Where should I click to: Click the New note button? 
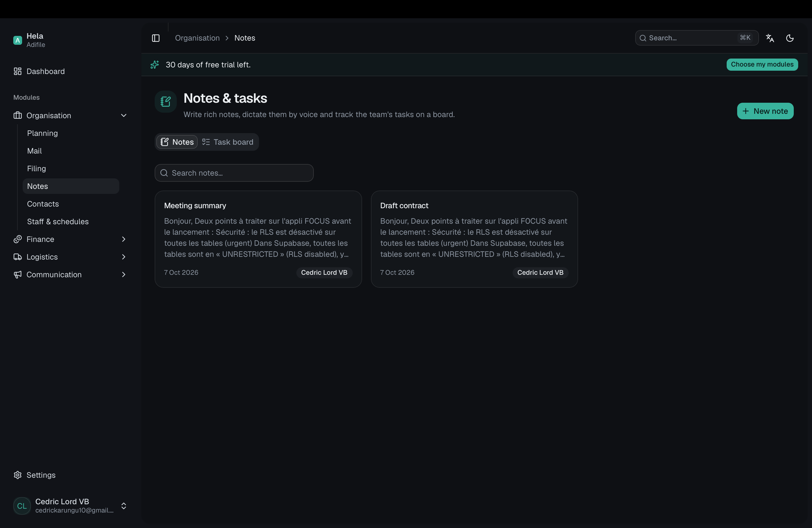click(765, 111)
